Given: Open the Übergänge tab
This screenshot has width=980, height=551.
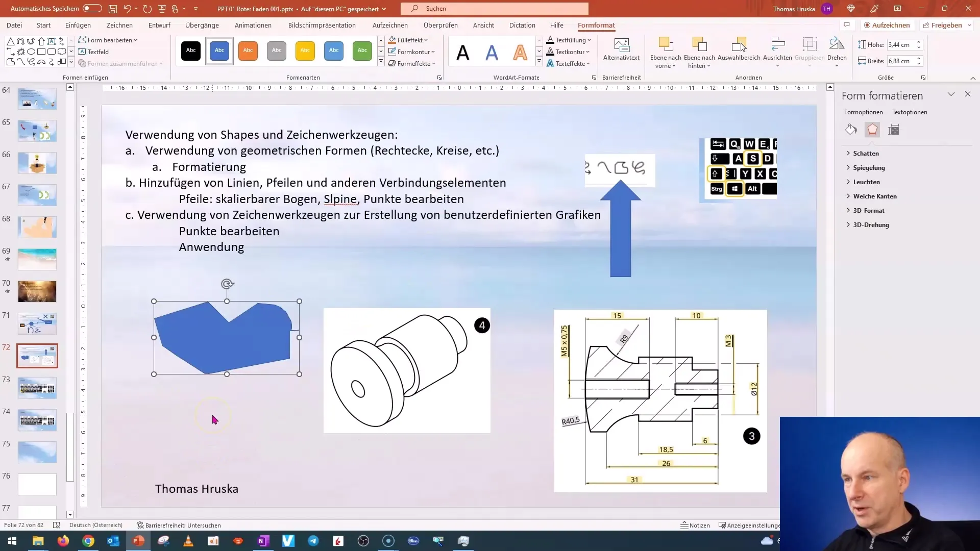Looking at the screenshot, I should 202,25.
